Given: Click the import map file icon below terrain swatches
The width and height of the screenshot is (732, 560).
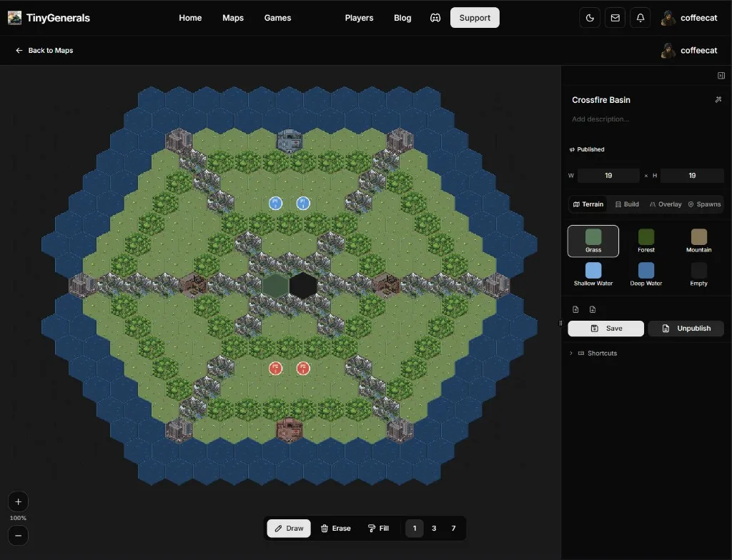Looking at the screenshot, I should click(x=575, y=309).
